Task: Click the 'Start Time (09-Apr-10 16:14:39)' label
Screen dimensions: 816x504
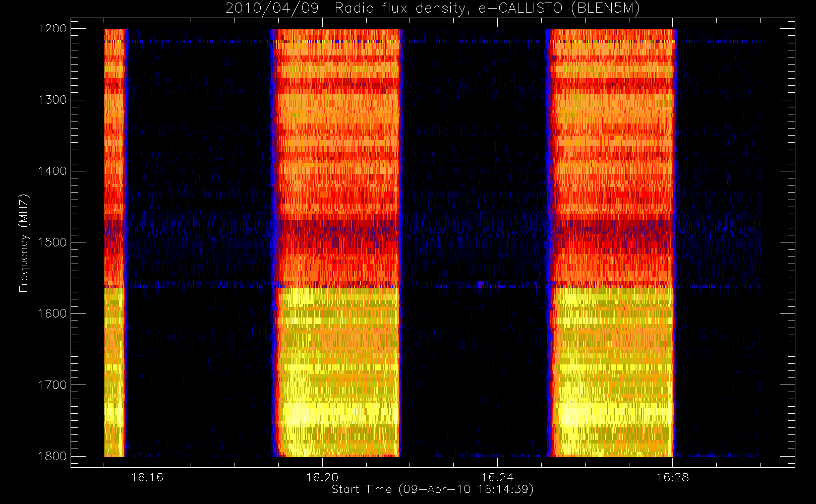Action: tap(432, 489)
